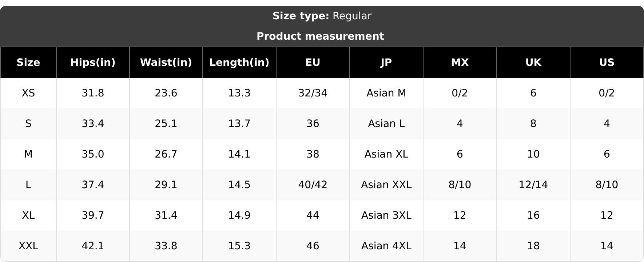644x262 pixels.
Task: Click the 42.1 hips measurement cell
Action: pos(93,246)
